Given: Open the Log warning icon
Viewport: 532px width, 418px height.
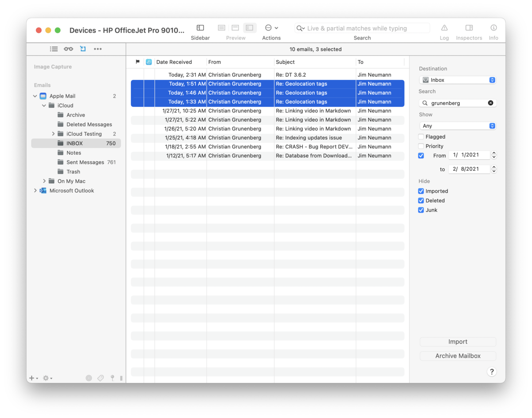Looking at the screenshot, I should [x=444, y=28].
